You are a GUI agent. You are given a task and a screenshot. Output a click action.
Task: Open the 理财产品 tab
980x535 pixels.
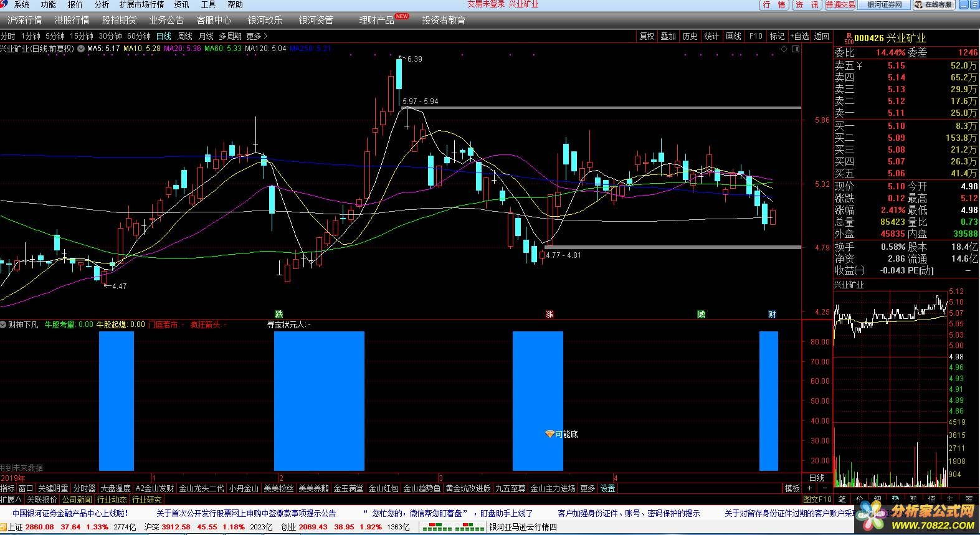376,20
